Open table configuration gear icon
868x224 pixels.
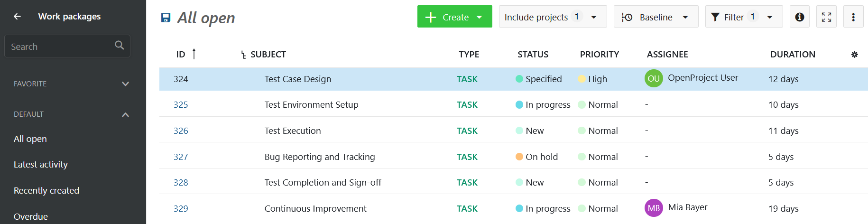coord(854,55)
